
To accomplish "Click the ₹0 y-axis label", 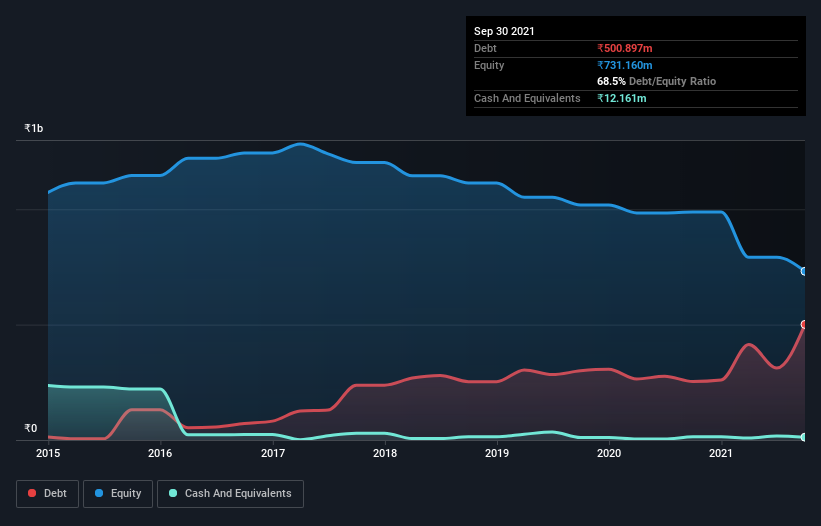I will (31, 428).
